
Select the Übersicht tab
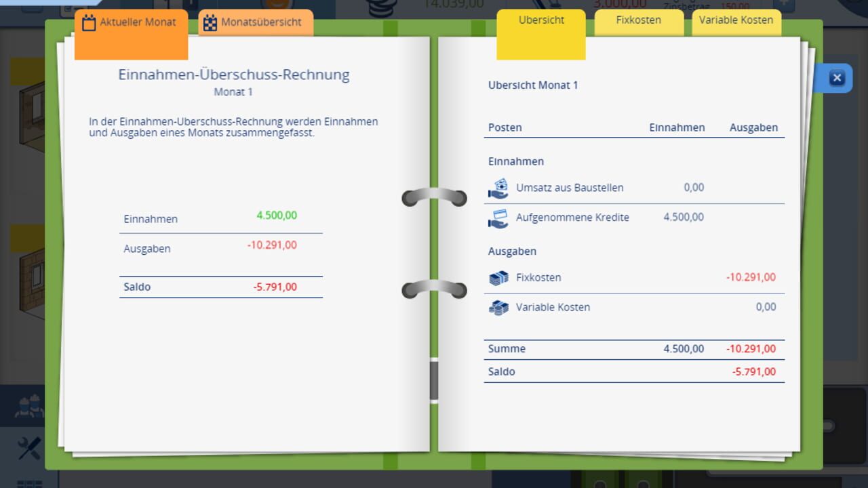[541, 34]
